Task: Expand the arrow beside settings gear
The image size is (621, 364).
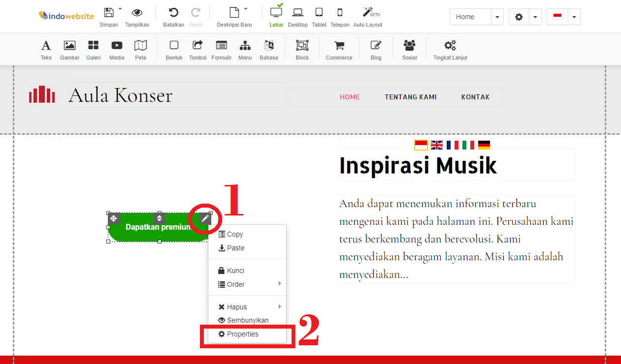Action: (x=536, y=17)
